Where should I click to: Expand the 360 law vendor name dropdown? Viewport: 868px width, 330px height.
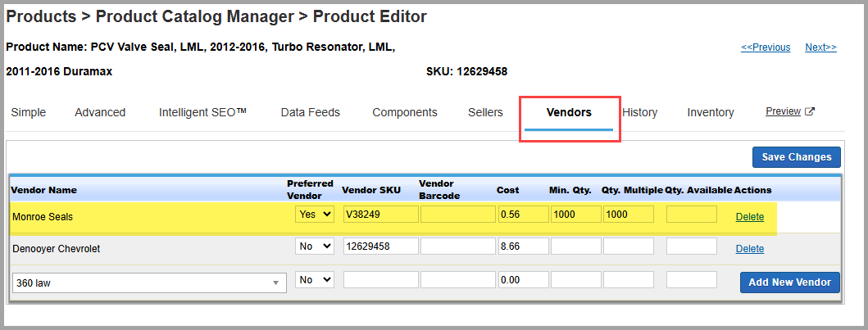(x=149, y=283)
